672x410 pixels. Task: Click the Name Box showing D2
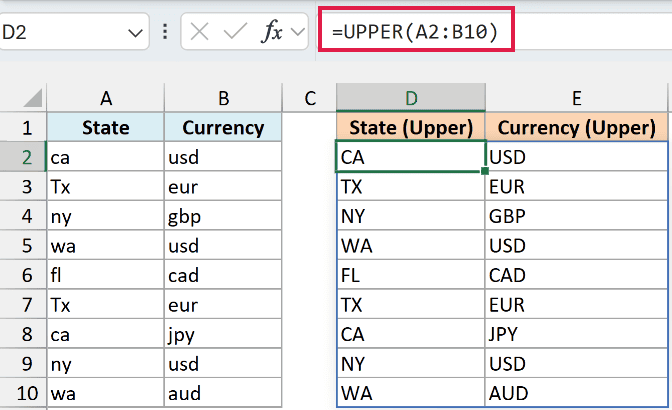(x=74, y=32)
